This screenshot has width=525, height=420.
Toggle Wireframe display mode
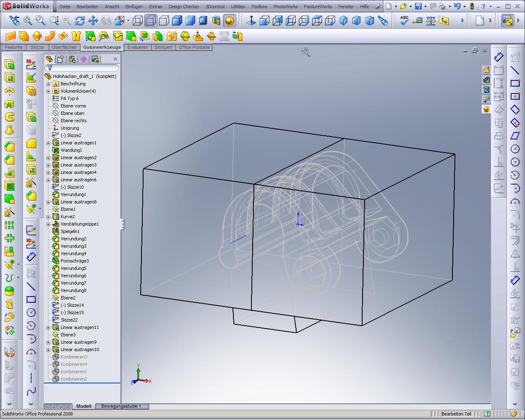138,21
